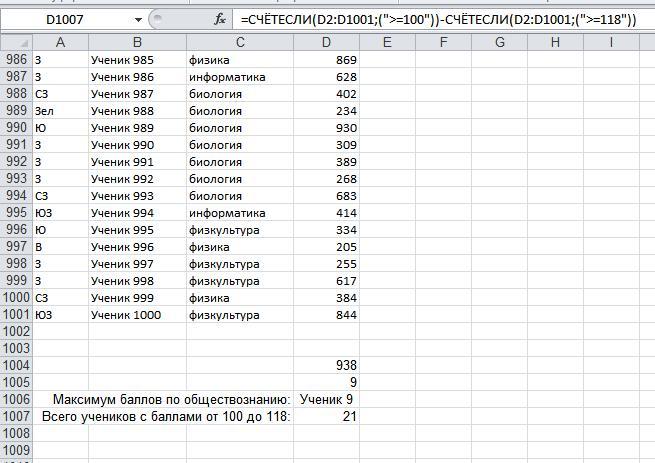The height and width of the screenshot is (463, 655).
Task: Click result cell 'Ученик 9'
Action: 326,400
